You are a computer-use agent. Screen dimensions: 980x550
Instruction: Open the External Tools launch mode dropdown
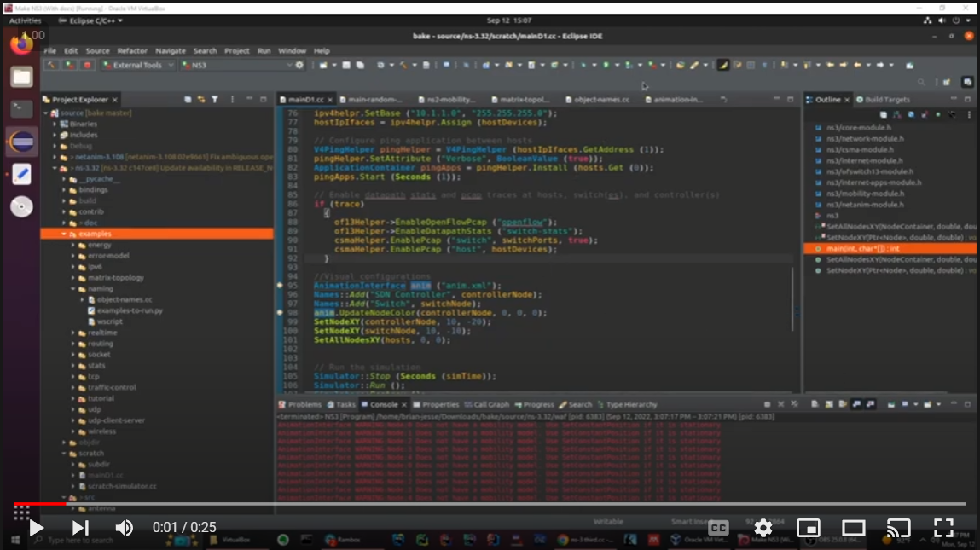(x=138, y=65)
